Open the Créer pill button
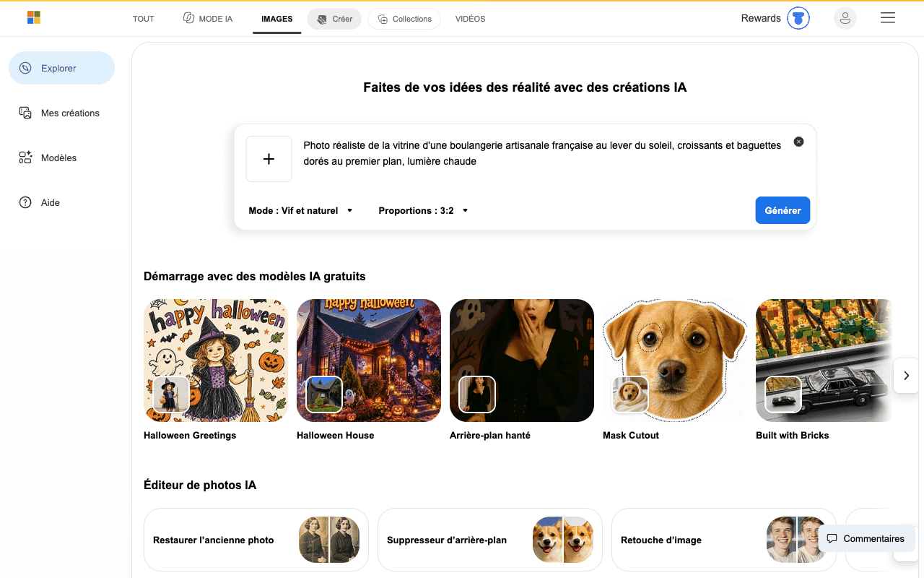The image size is (924, 578). (x=334, y=19)
